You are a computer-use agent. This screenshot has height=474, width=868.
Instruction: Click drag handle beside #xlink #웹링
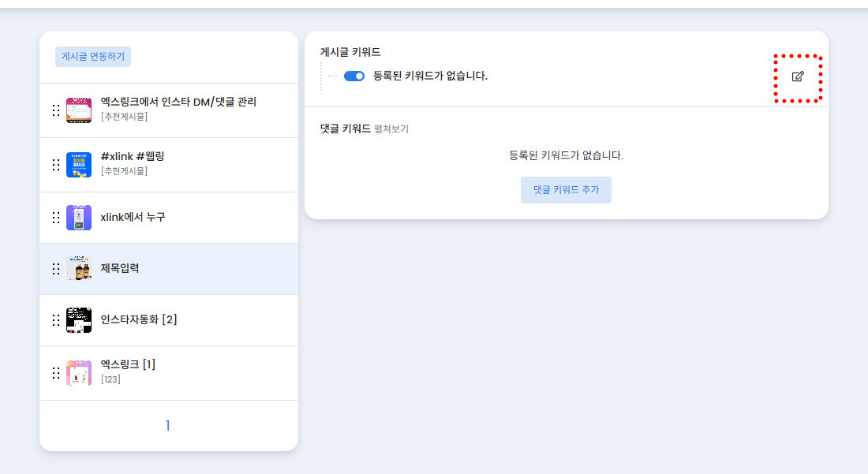pyautogui.click(x=56, y=165)
